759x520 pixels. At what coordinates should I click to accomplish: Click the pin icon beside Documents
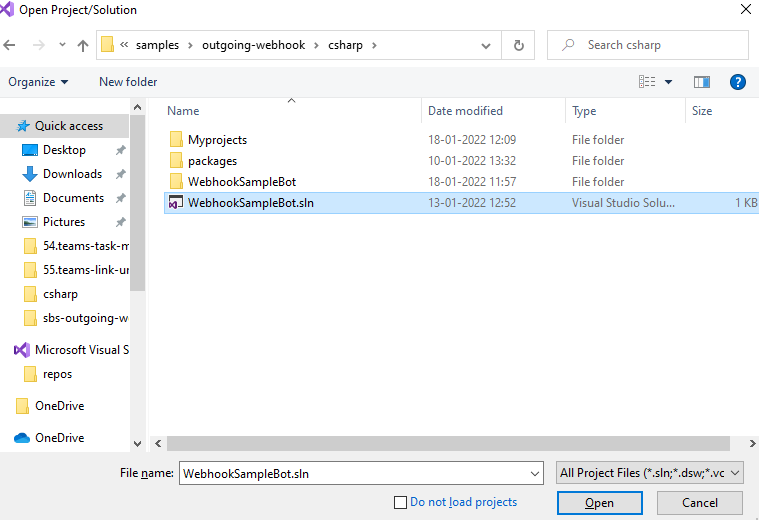point(121,198)
